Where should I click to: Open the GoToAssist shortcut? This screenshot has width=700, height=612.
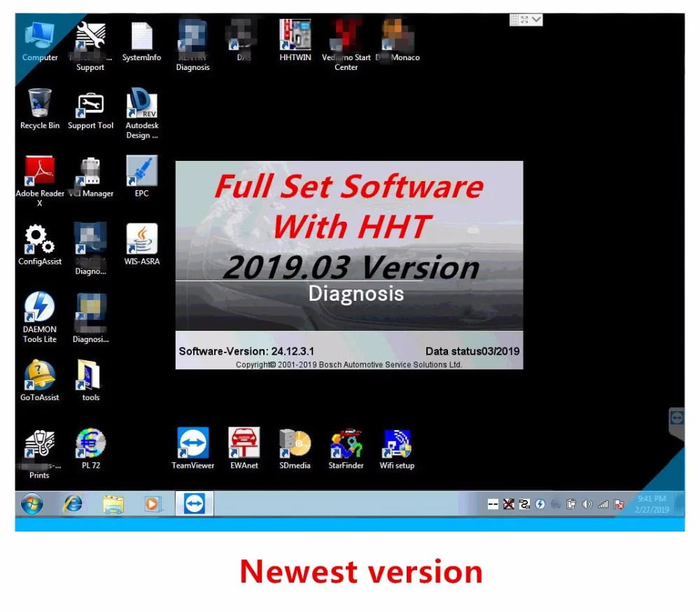(40, 380)
